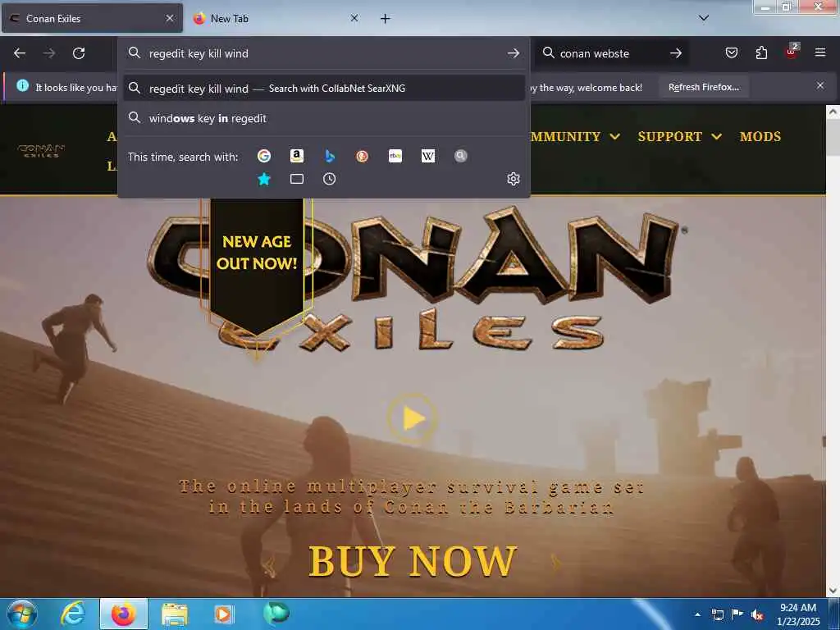The image size is (840, 630).
Task: Close the New Tab tab
Action: click(354, 18)
